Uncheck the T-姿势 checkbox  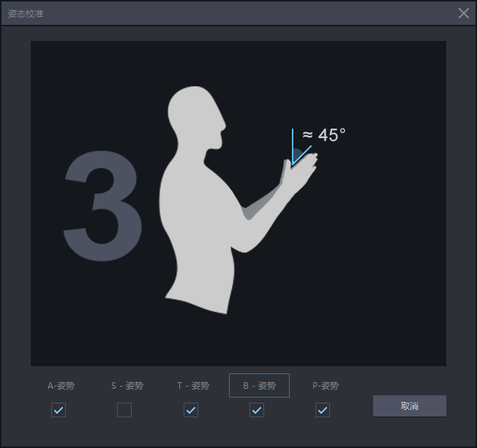click(x=190, y=410)
